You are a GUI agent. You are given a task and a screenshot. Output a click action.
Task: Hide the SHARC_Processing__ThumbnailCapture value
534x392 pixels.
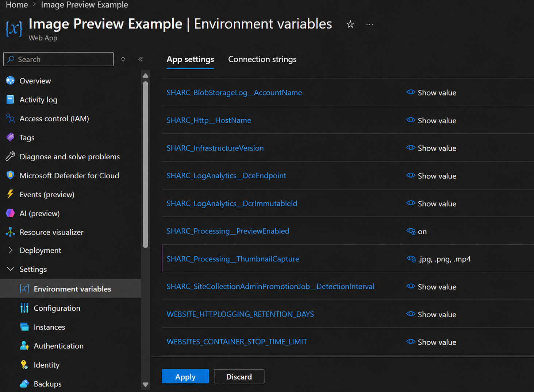point(411,259)
